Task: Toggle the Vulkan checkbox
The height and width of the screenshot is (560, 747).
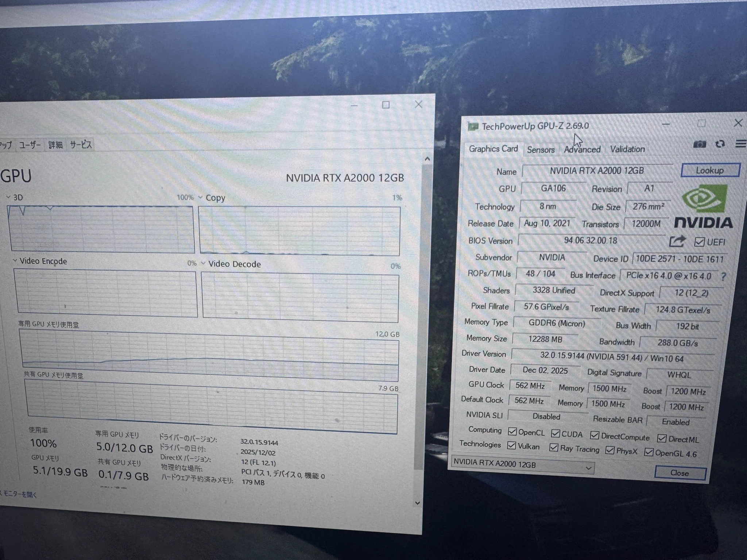Action: [511, 446]
